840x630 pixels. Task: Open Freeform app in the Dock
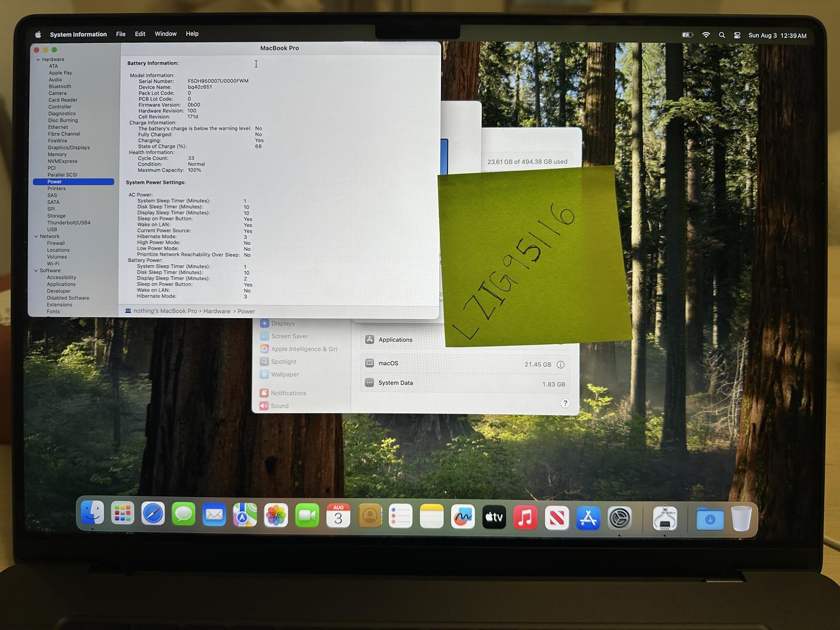pos(463,517)
